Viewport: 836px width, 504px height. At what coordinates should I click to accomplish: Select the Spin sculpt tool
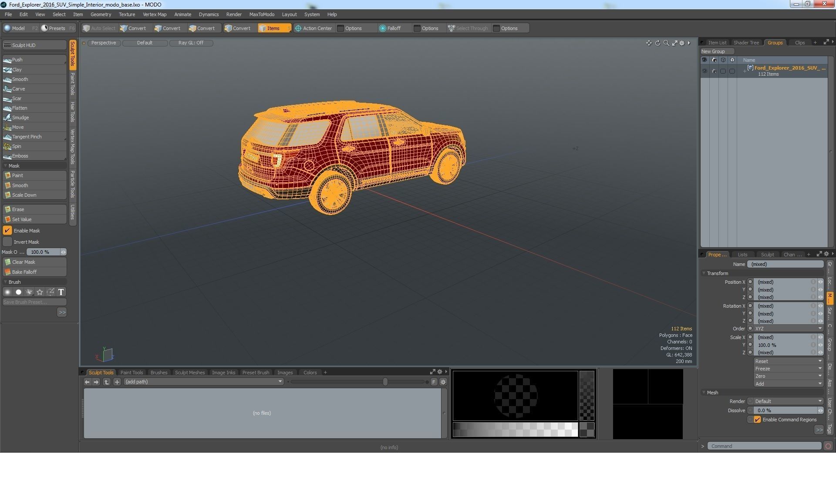click(34, 146)
